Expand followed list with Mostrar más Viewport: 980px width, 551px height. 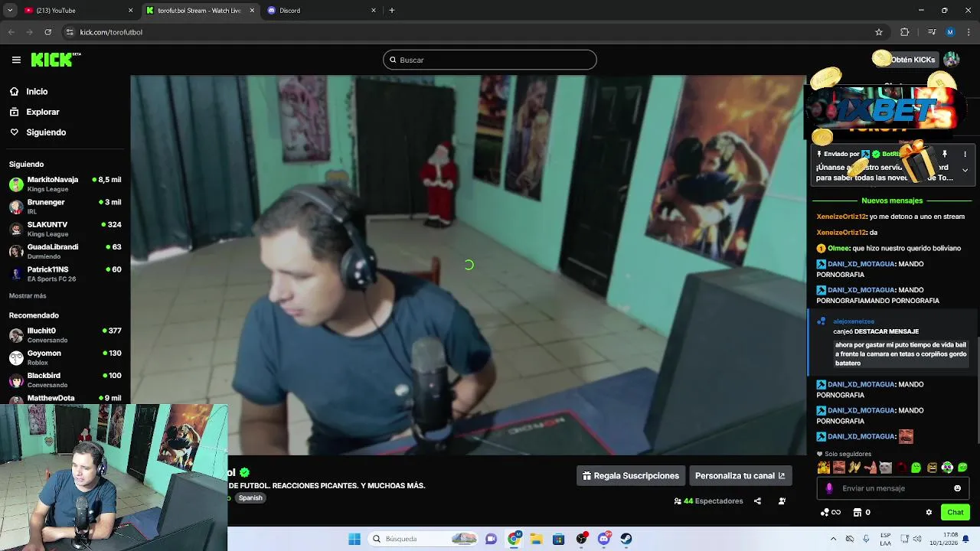28,295
